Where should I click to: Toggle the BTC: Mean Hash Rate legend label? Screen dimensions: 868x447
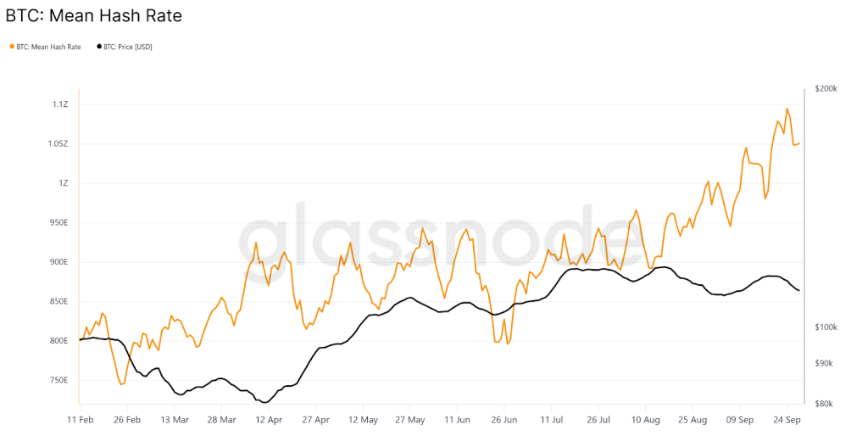pos(49,47)
